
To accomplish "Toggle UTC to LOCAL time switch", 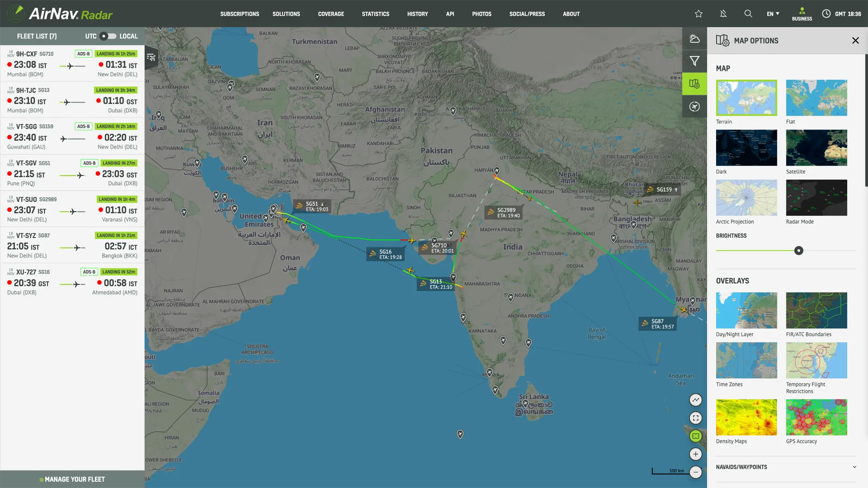I will 108,36.
